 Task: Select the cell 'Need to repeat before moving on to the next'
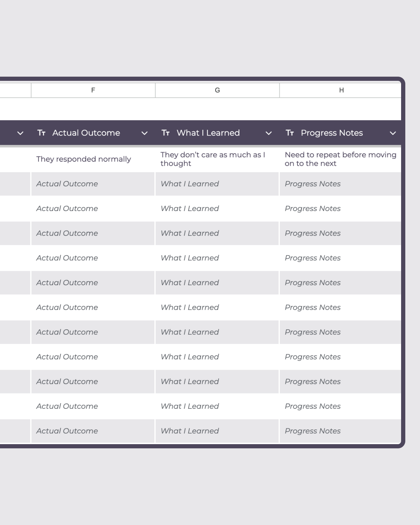tap(341, 159)
